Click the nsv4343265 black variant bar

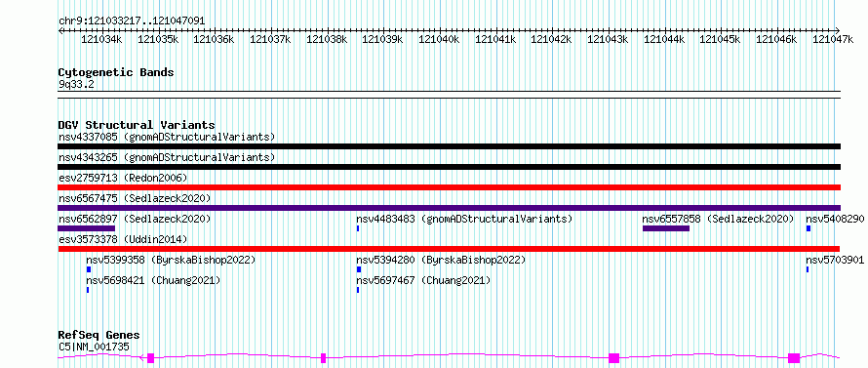pos(449,167)
